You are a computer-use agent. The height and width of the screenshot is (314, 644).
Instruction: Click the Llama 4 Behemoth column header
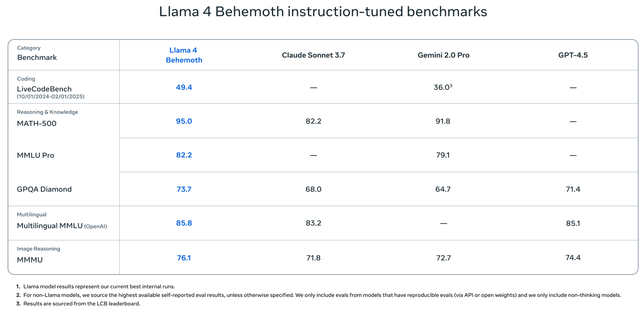[x=184, y=55]
